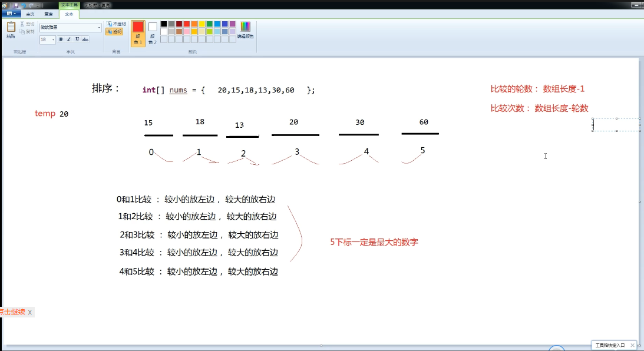Viewport: 644px width, 351px height.
Task: Click the 工具箱快捷入口 toolbox shortcut button
Action: [x=610, y=345]
